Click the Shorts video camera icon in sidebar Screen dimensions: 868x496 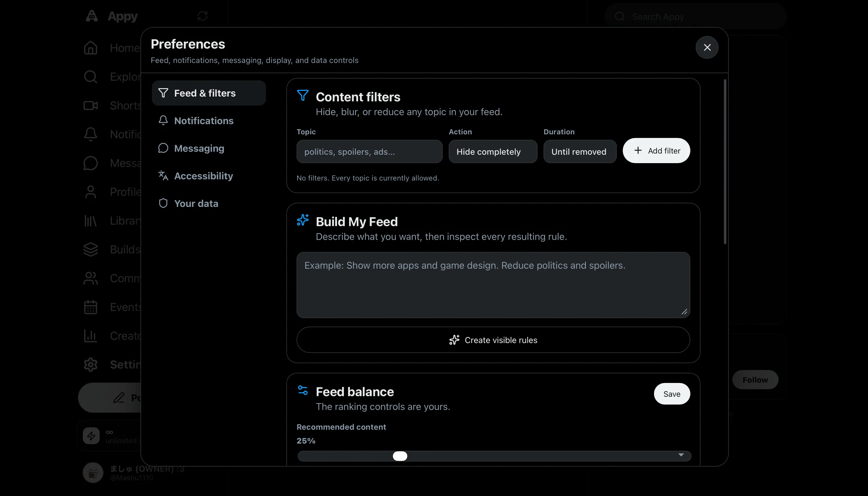pos(90,106)
